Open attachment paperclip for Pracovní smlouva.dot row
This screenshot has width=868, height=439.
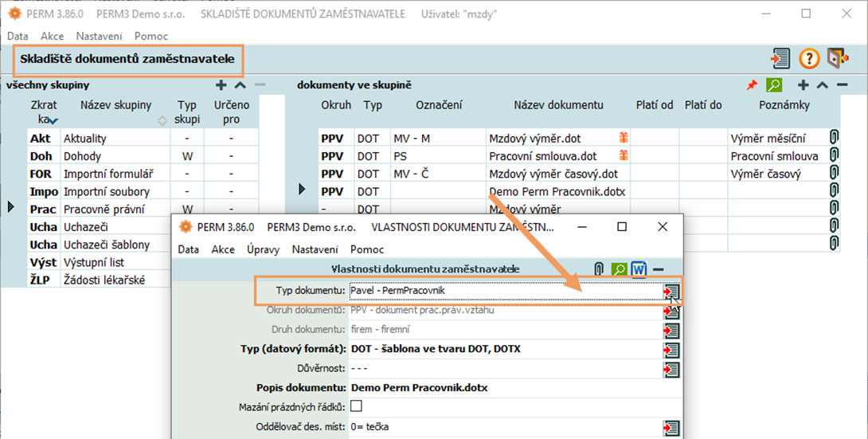[x=834, y=155]
